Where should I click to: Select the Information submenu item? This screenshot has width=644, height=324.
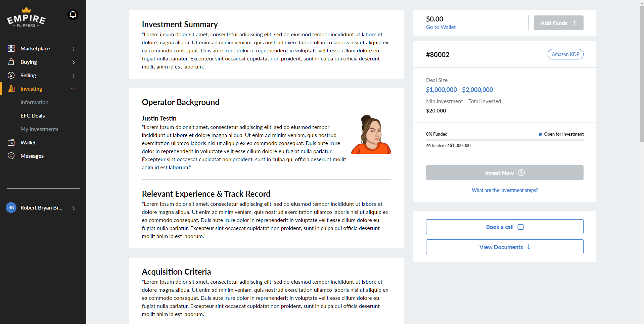(x=34, y=102)
